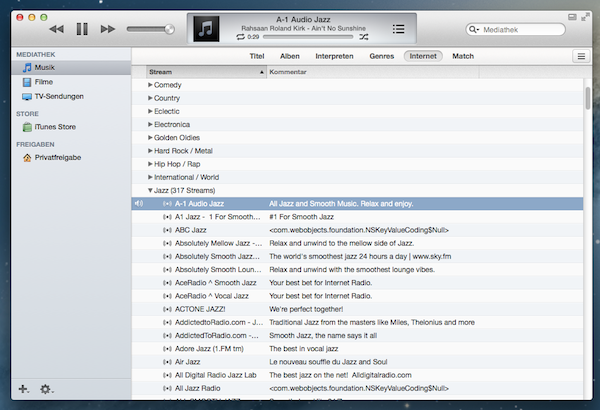Switch to the mini player icon
The width and height of the screenshot is (600, 410).
(572, 17)
